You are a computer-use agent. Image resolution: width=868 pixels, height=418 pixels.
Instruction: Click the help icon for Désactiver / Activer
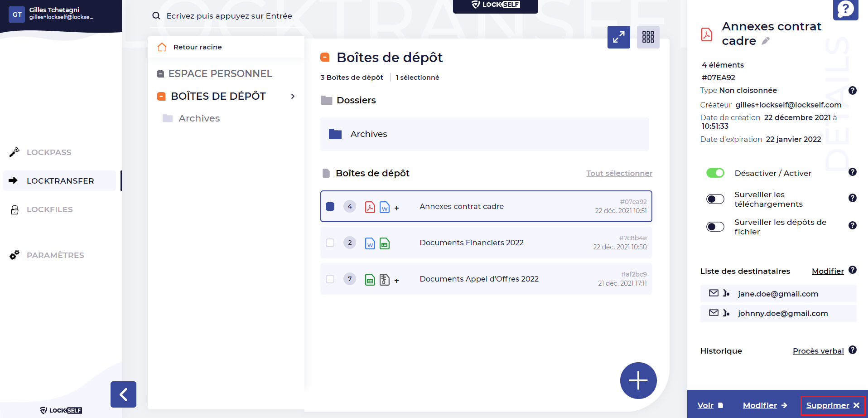pos(853,172)
